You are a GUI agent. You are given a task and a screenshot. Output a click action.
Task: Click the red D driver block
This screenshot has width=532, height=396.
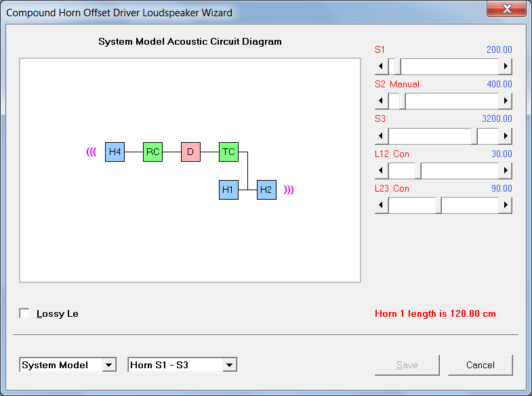click(190, 152)
